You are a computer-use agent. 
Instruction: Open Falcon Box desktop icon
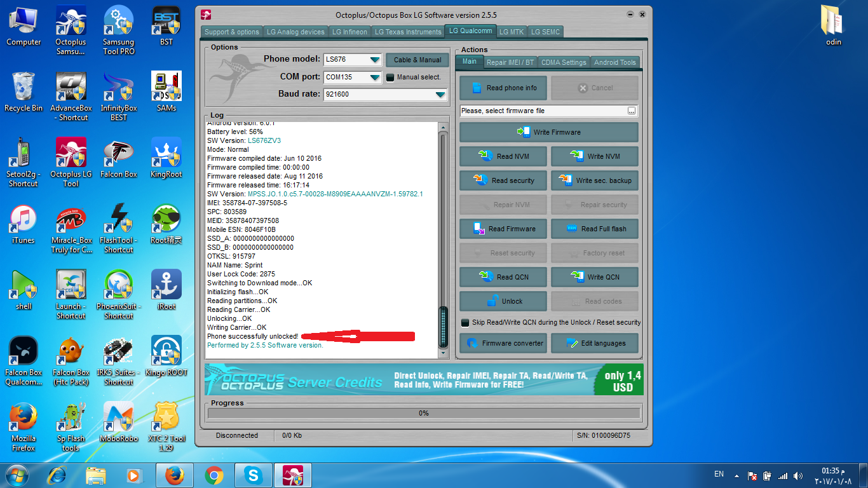pyautogui.click(x=119, y=158)
